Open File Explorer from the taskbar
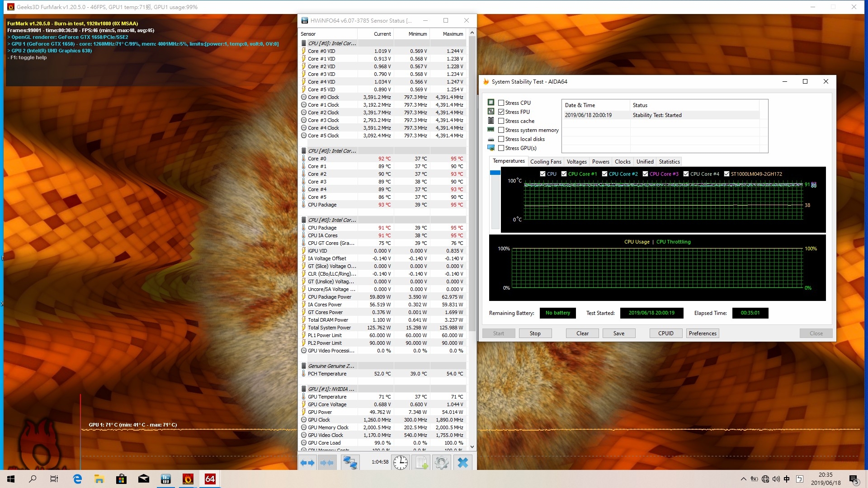 99,479
